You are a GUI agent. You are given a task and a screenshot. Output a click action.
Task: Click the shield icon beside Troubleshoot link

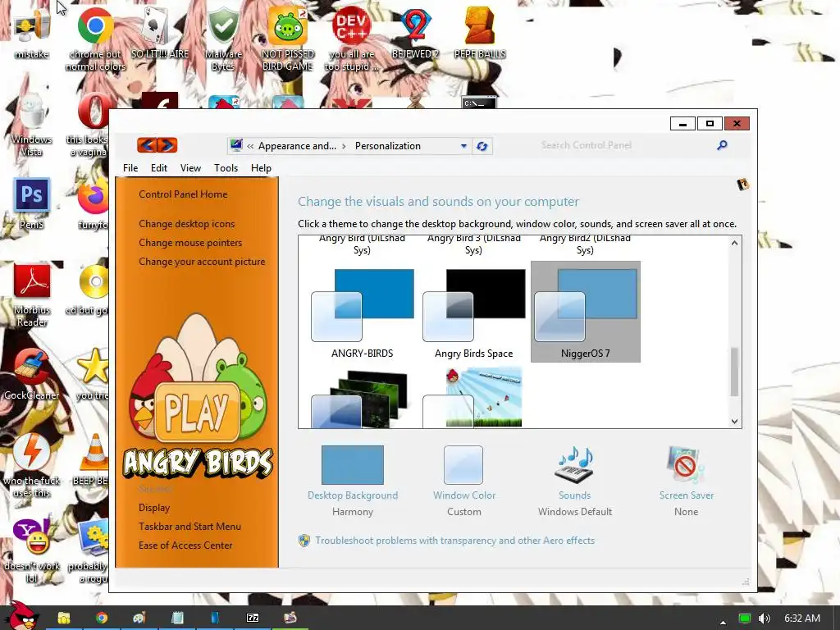304,541
